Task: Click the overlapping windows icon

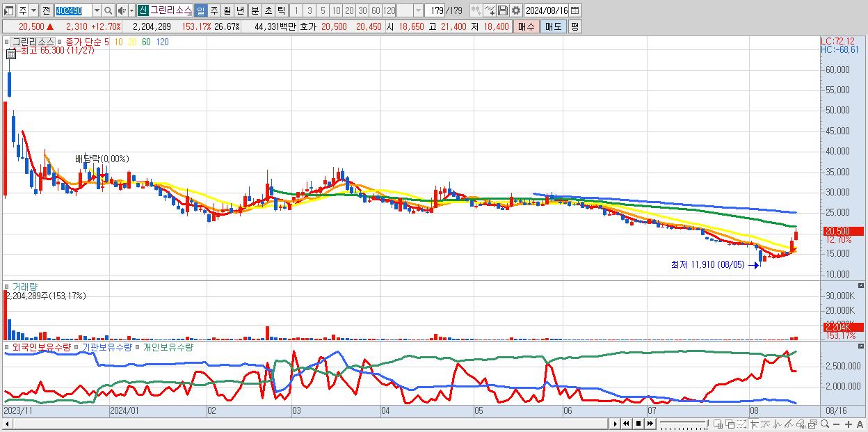Action: tap(730, 424)
